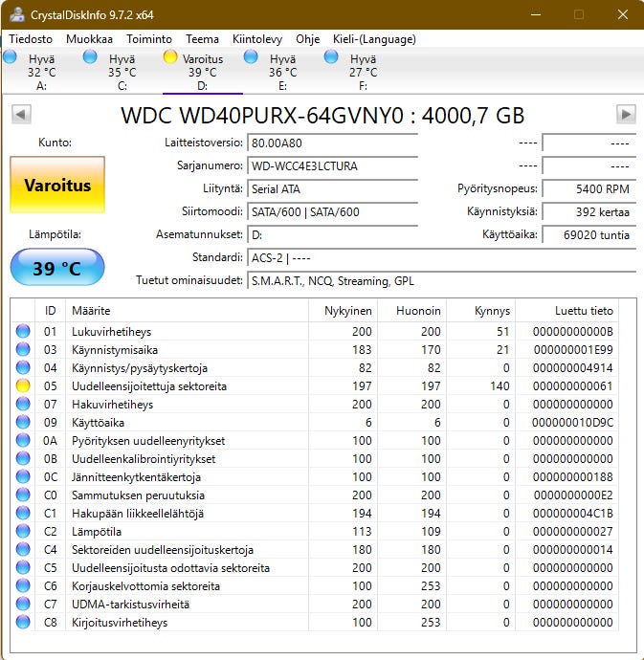This screenshot has height=660, width=644.
Task: Click status orb of attribute 01 Lukuvirhetiheys
Action: pyautogui.click(x=23, y=331)
